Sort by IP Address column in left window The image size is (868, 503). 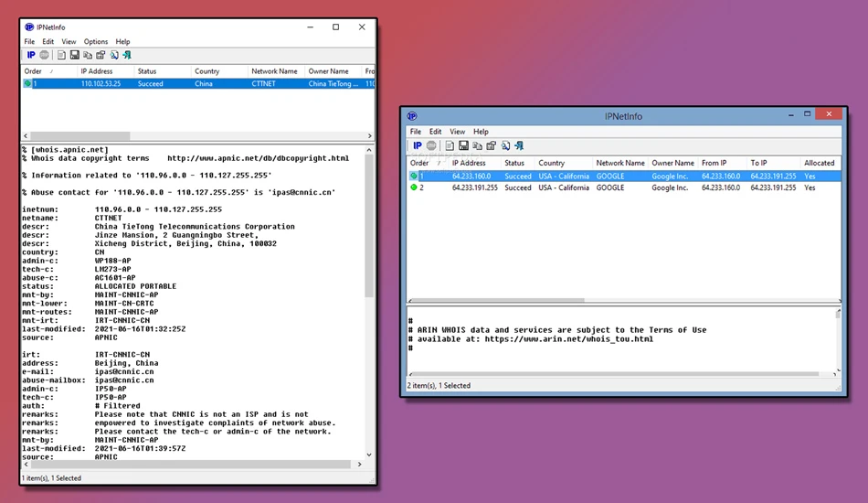coord(105,71)
